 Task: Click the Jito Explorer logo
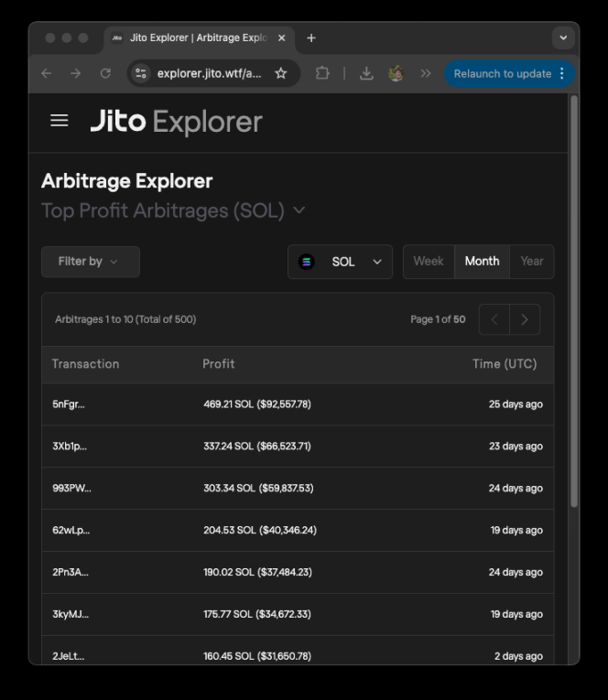pos(176,122)
